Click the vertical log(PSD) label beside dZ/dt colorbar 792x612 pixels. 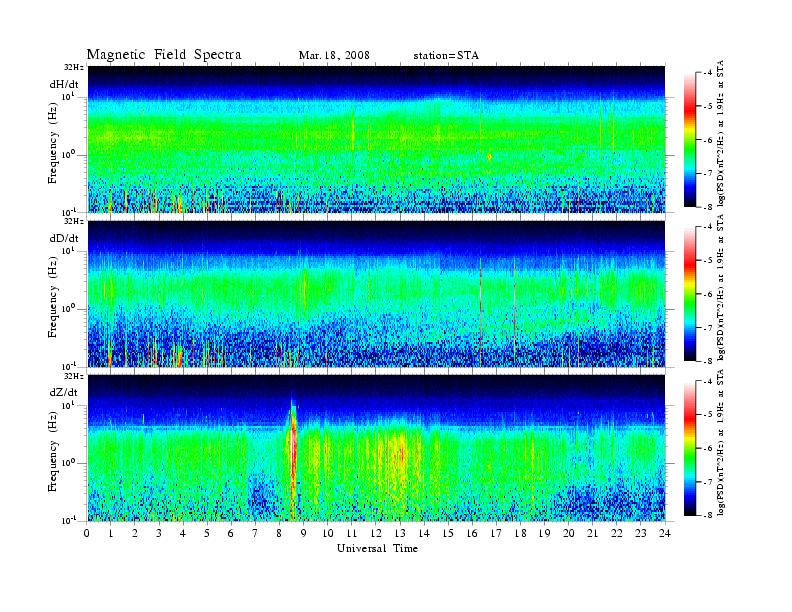point(720,442)
